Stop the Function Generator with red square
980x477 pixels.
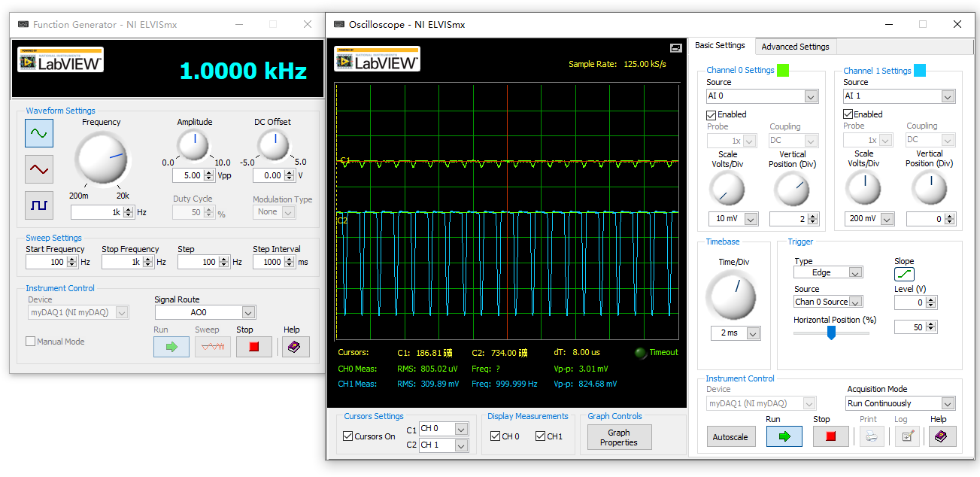tap(254, 347)
